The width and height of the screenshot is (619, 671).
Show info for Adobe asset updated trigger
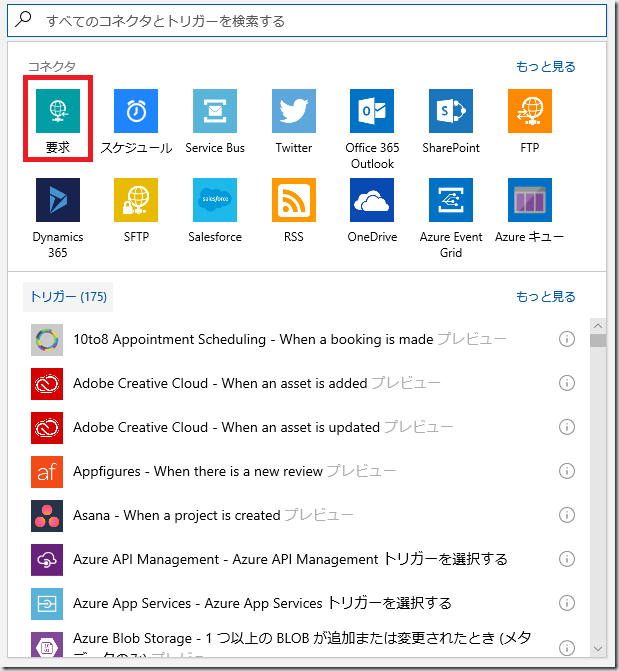567,427
